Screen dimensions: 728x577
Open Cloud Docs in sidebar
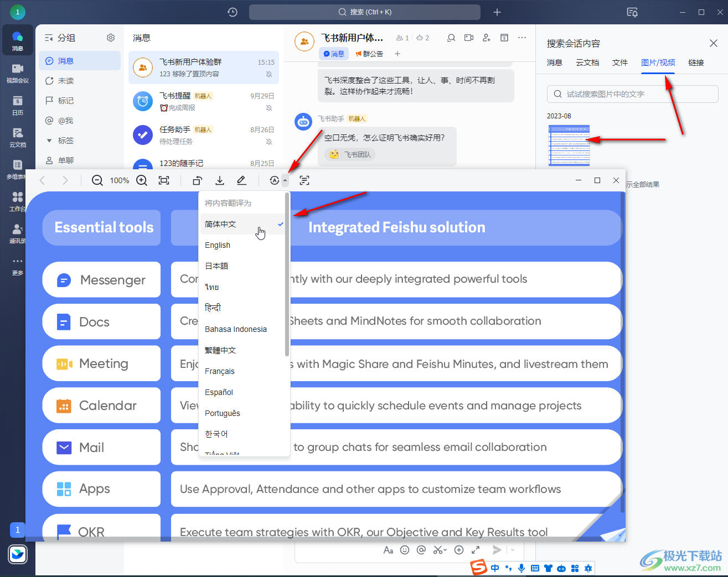18,137
